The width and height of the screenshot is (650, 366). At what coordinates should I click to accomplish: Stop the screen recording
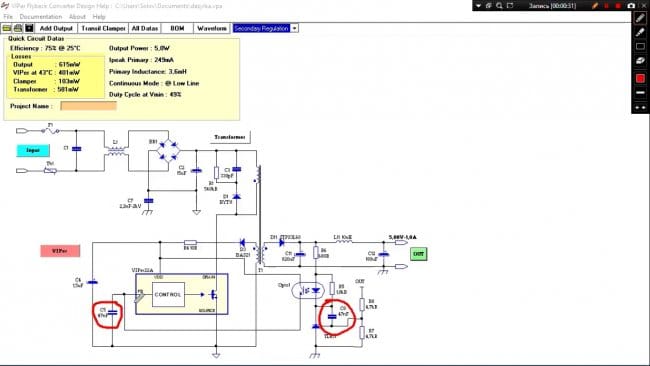618,5
